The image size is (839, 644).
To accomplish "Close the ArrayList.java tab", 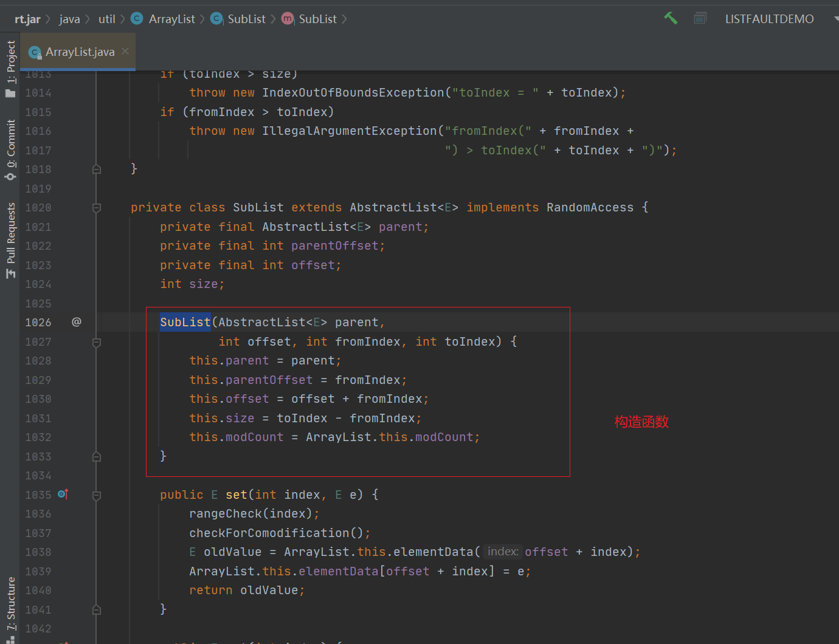I will 125,52.
